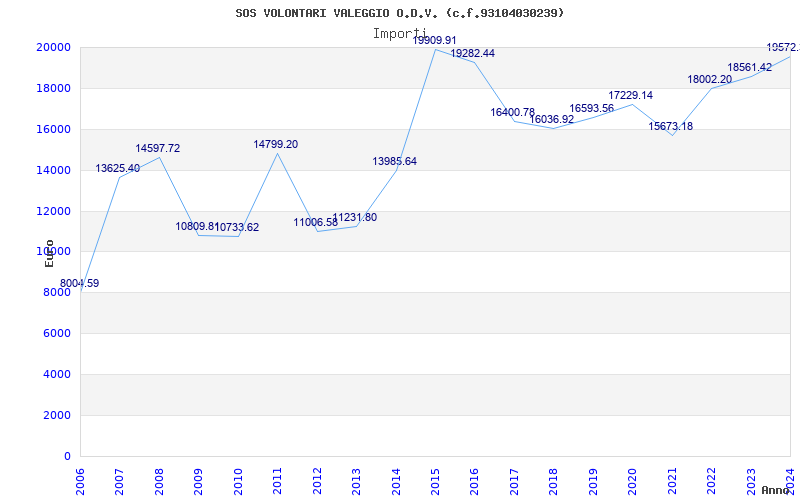The height and width of the screenshot is (500, 800).
Task: Select the peak data label 19909.91
Action: click(435, 40)
